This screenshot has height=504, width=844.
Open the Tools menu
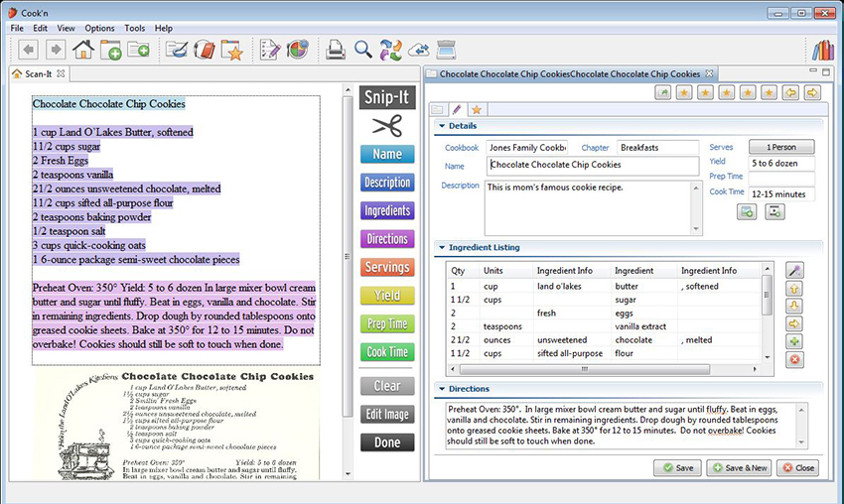pyautogui.click(x=135, y=28)
